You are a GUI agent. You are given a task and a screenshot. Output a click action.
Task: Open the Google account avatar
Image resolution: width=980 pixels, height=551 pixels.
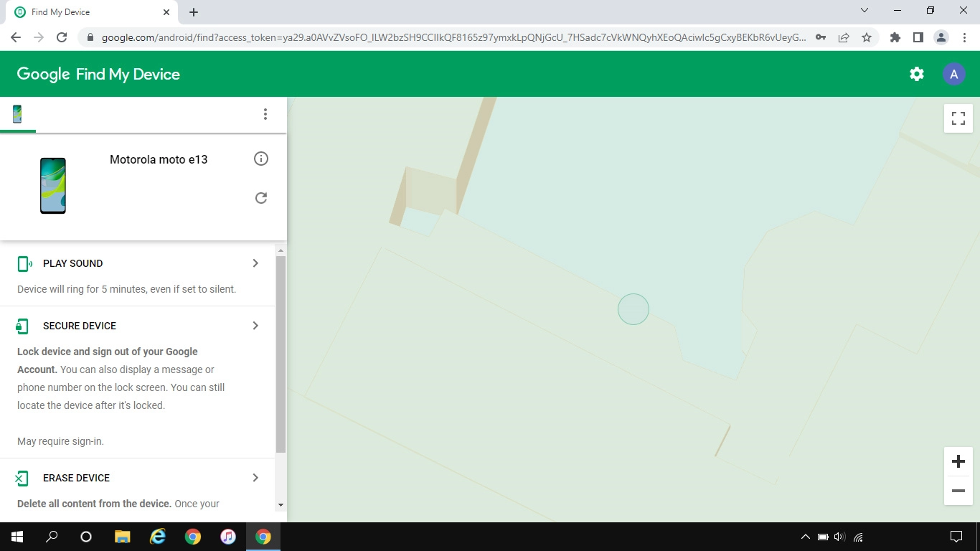click(953, 74)
